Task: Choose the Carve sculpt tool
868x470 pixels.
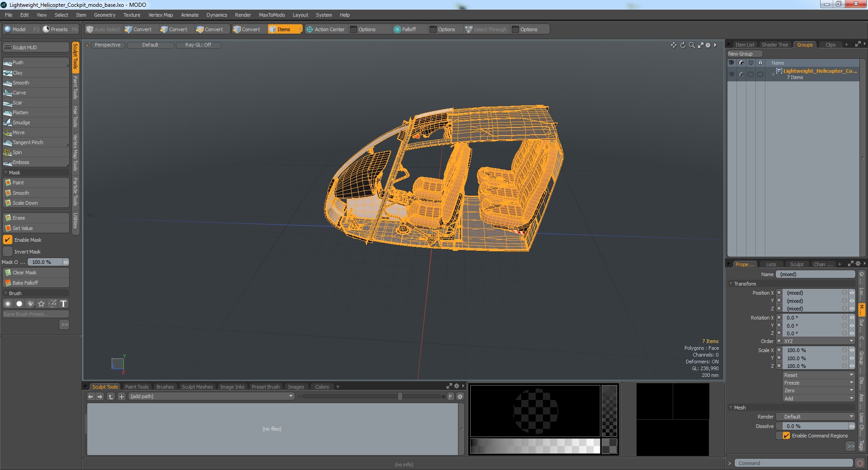Action: tap(36, 93)
